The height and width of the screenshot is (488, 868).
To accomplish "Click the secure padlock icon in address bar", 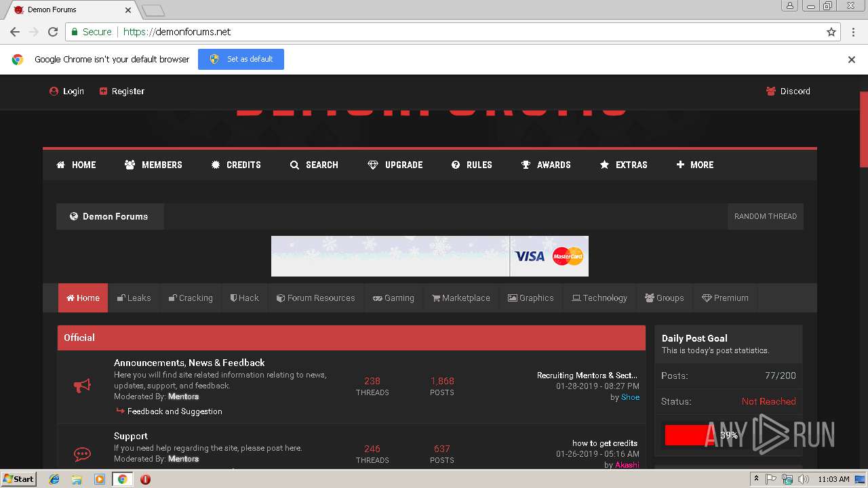I will (x=75, y=32).
